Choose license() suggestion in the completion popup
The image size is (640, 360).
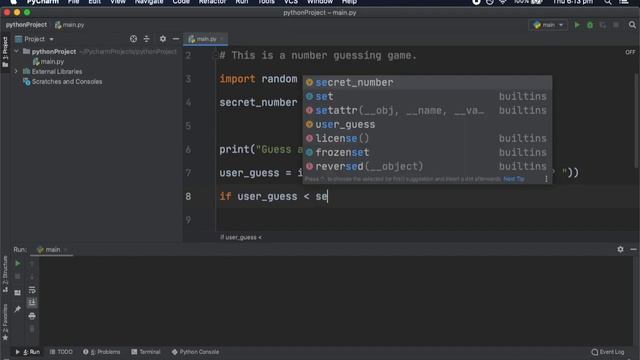427,138
